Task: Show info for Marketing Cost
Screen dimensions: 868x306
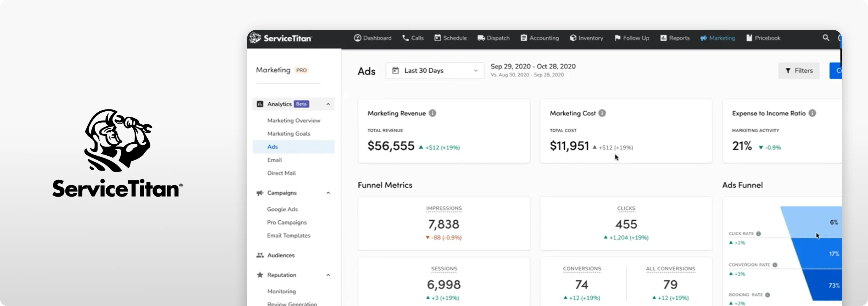Action: pyautogui.click(x=602, y=113)
